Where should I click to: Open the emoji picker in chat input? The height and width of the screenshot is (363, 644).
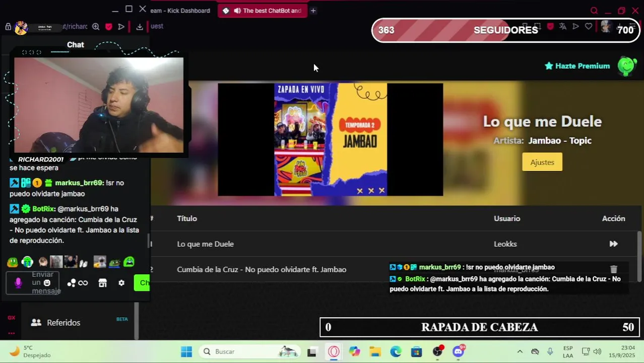[47, 283]
